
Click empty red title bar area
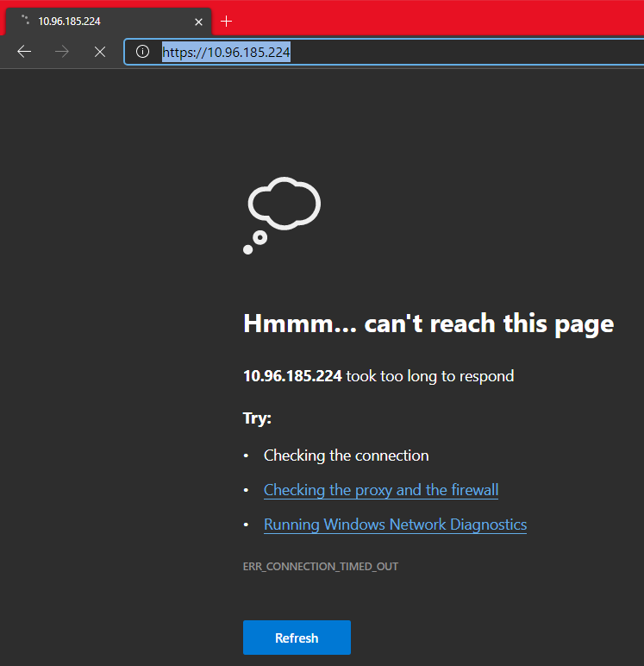pos(431,17)
